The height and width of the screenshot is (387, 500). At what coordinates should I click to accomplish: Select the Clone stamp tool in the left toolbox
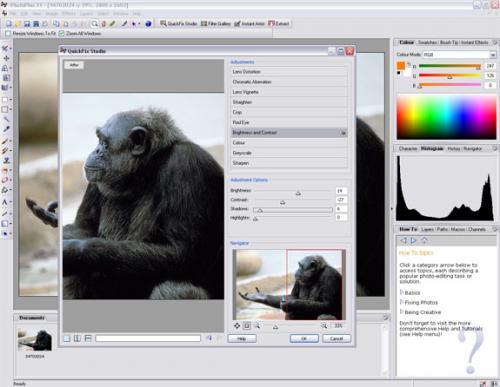[x=5, y=161]
